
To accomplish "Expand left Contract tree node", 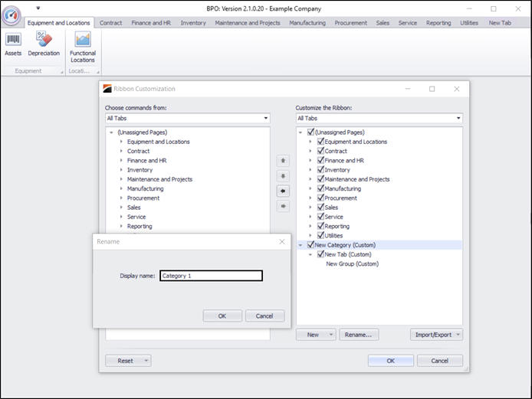I will pyautogui.click(x=121, y=151).
